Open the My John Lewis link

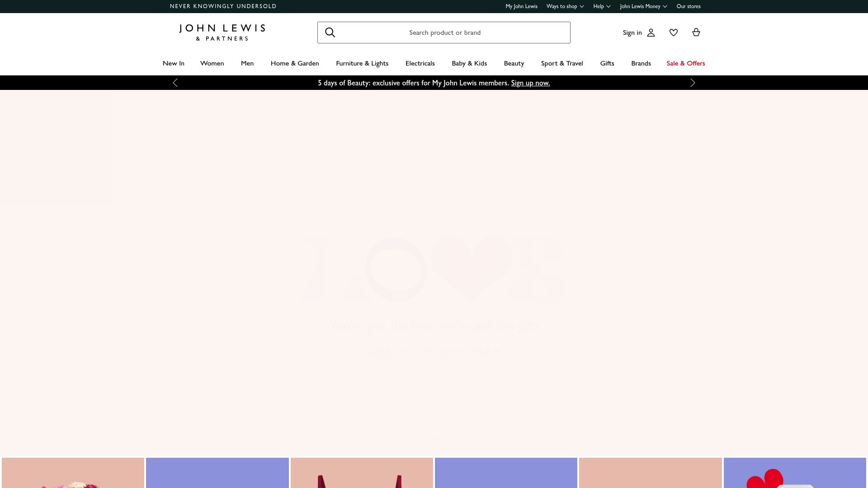coord(521,6)
